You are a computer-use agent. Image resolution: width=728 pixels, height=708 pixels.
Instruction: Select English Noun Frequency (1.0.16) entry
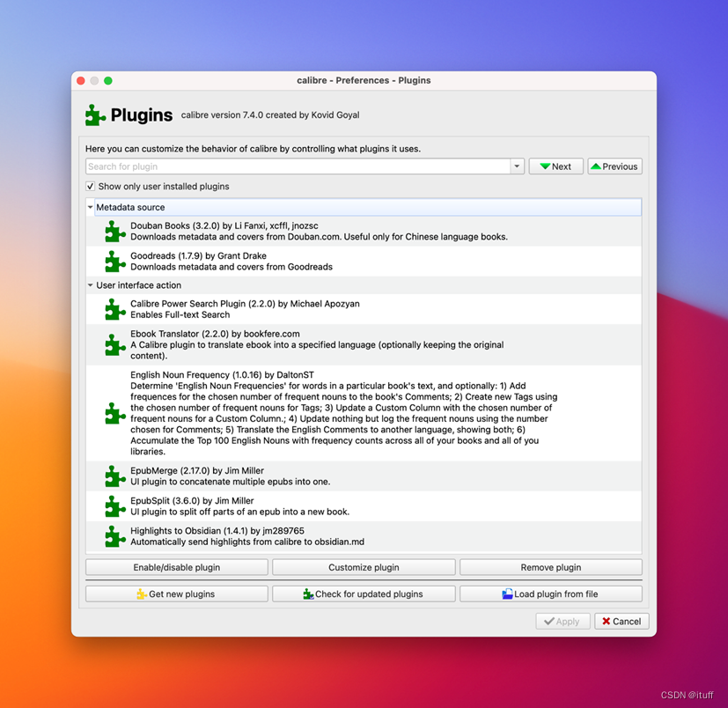(364, 413)
